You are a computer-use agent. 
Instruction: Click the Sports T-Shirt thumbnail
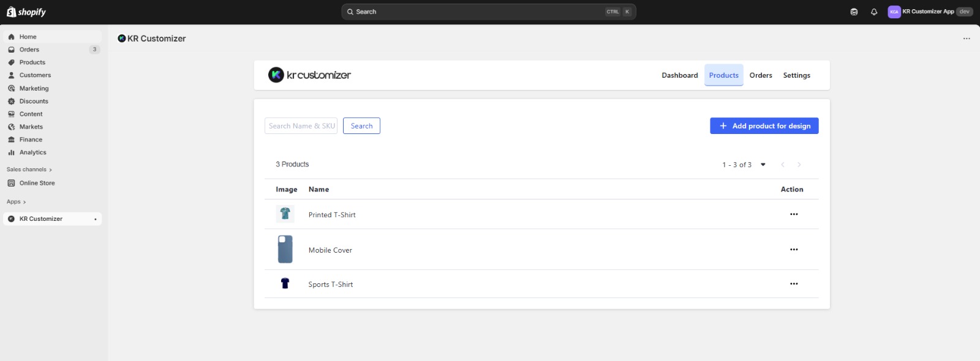click(285, 283)
